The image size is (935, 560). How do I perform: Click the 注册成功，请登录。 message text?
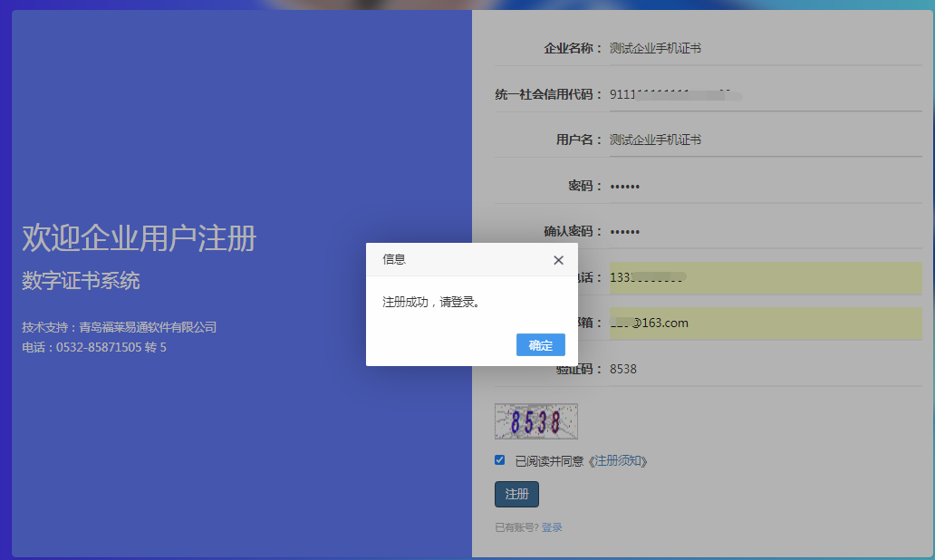coord(431,302)
